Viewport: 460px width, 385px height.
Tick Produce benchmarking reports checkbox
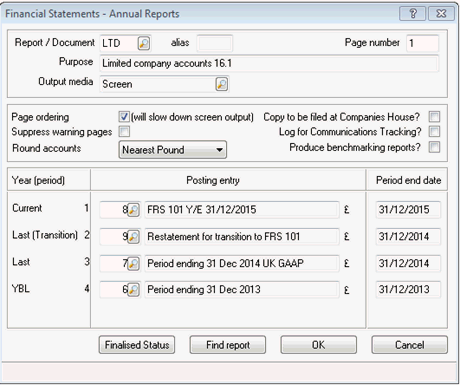434,147
